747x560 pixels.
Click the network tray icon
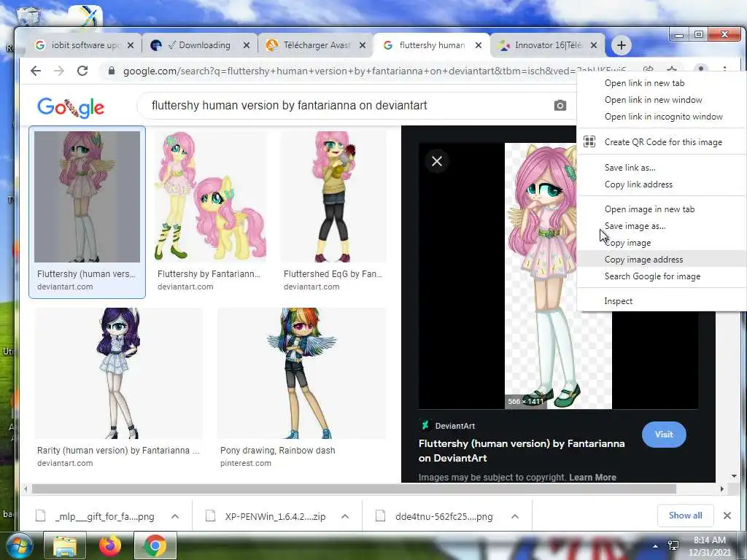[x=673, y=545]
